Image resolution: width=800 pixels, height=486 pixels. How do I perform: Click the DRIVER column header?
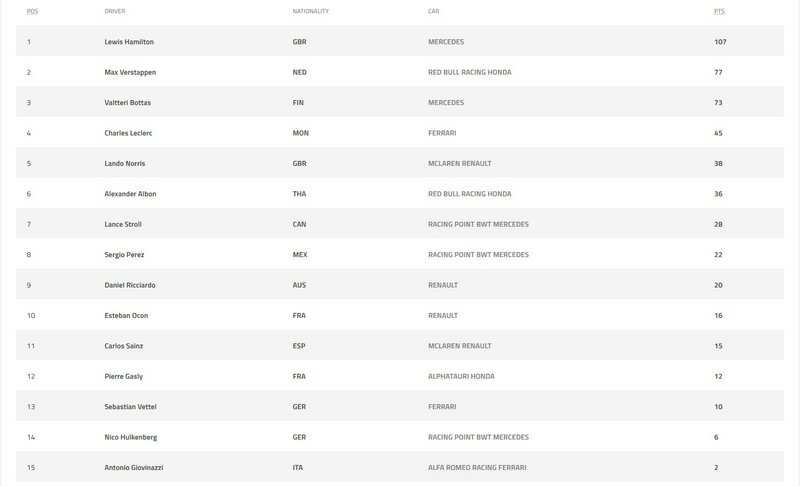[x=115, y=11]
